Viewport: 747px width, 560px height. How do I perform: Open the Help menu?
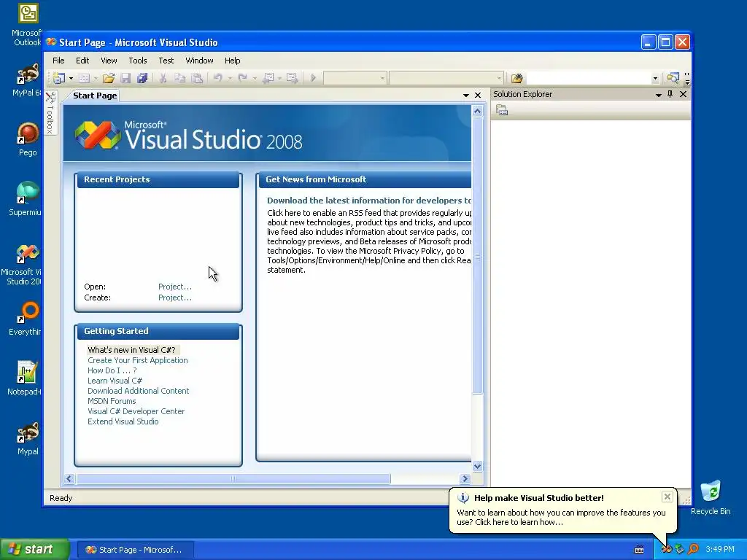coord(233,61)
